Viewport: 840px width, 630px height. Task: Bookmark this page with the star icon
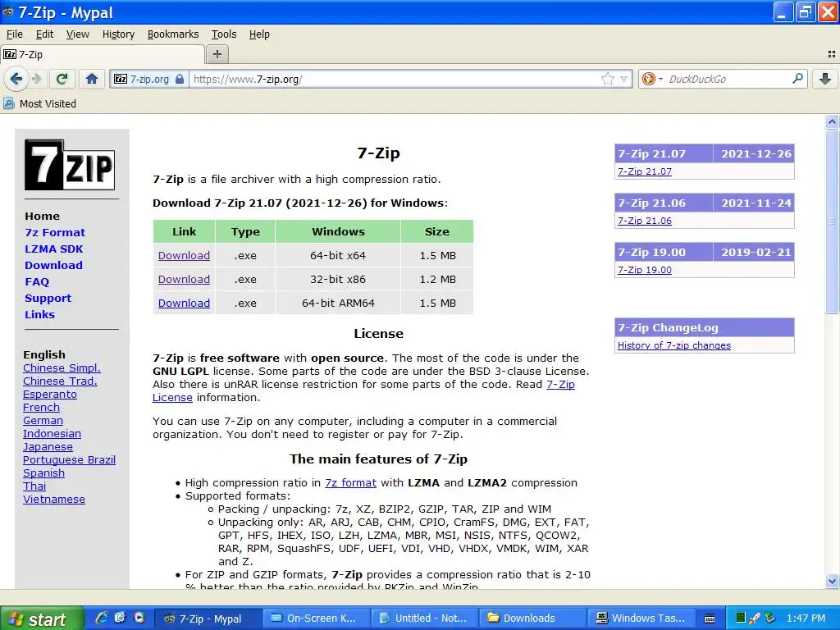pyautogui.click(x=608, y=80)
